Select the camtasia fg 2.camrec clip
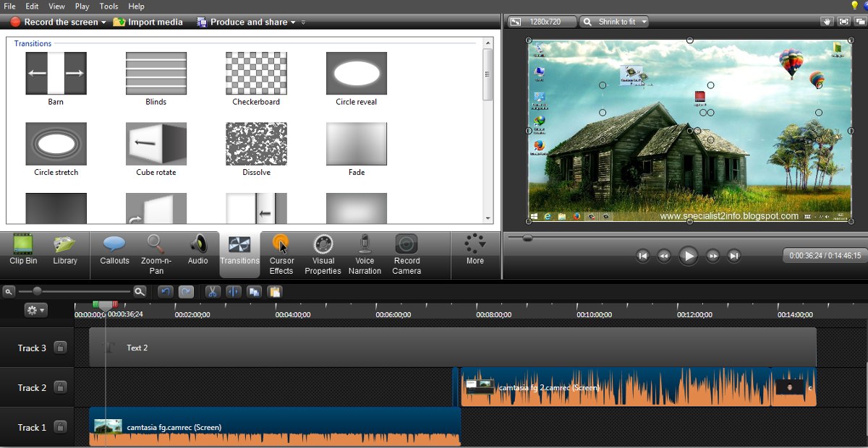The width and height of the screenshot is (868, 448). click(616, 387)
